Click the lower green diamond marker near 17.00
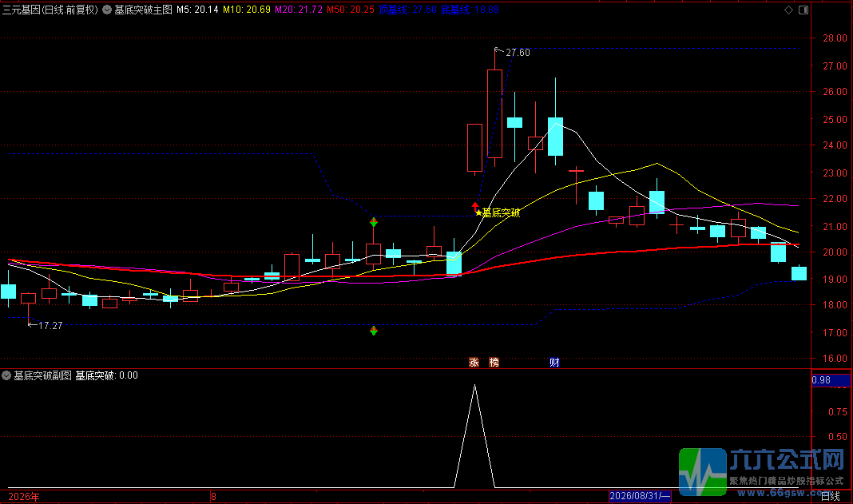This screenshot has width=853, height=504. [x=374, y=331]
